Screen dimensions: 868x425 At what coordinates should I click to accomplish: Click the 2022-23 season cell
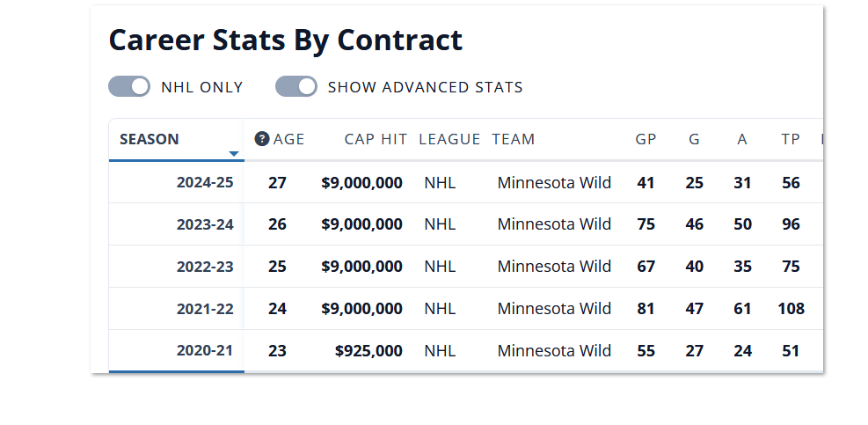205,267
